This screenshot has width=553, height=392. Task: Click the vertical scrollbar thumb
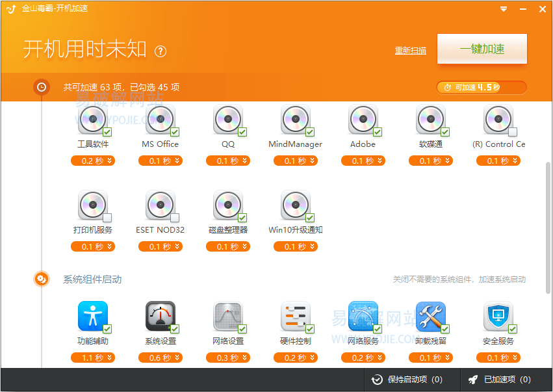[x=548, y=228]
